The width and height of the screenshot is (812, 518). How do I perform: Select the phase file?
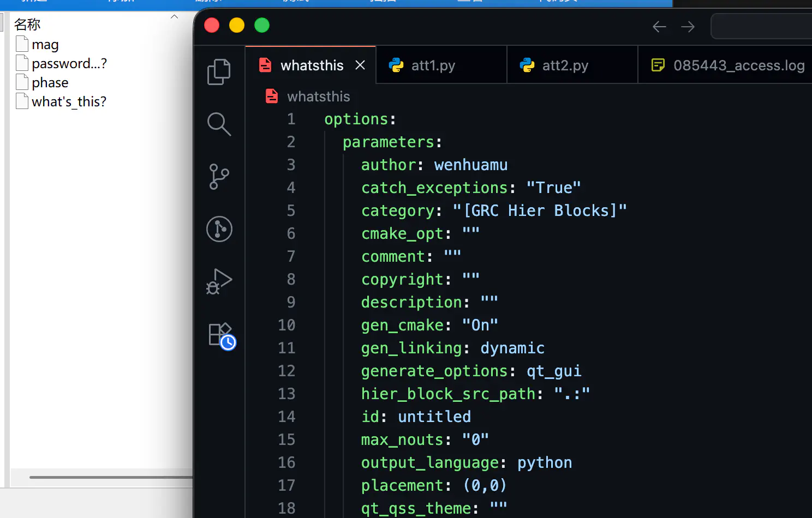tap(50, 83)
